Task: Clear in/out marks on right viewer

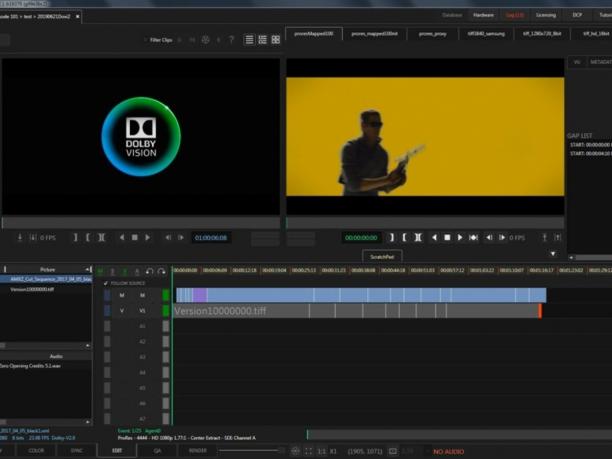Action: click(x=418, y=237)
